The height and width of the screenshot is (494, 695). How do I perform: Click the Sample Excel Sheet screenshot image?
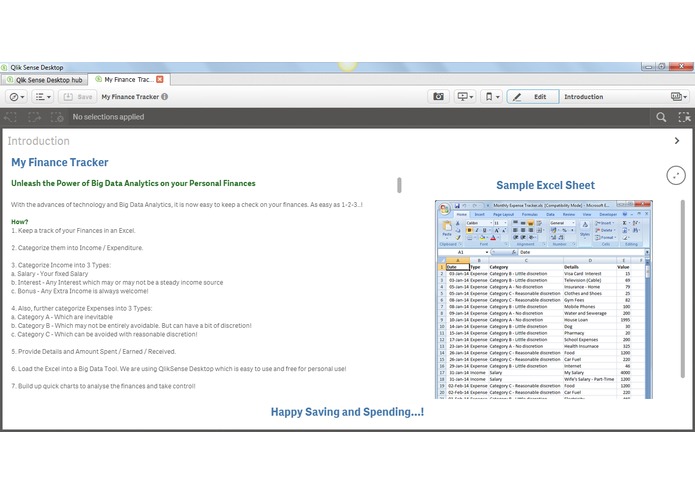click(x=544, y=300)
